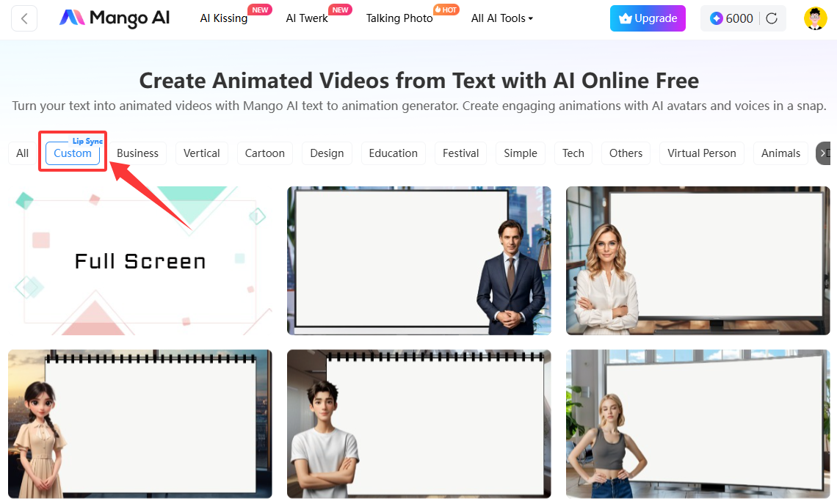Switch to the Business template filter
Screen dimensions: 837x504
pyautogui.click(x=137, y=153)
